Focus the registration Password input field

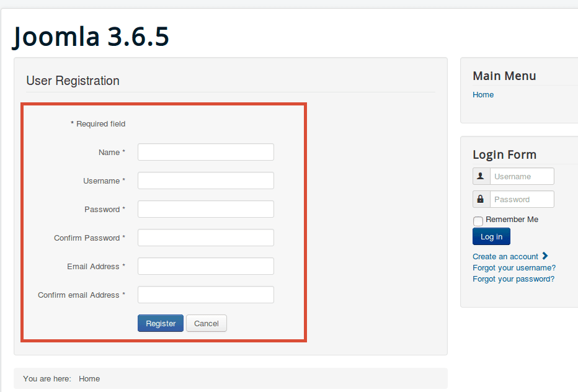point(206,209)
